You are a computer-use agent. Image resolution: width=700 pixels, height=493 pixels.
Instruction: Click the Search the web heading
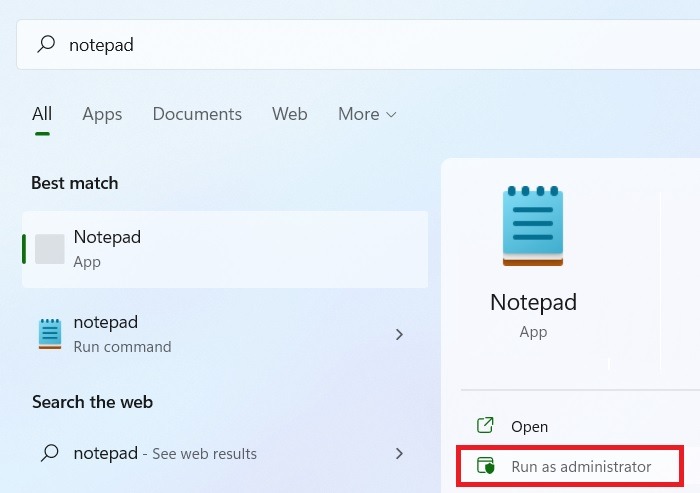click(x=92, y=402)
